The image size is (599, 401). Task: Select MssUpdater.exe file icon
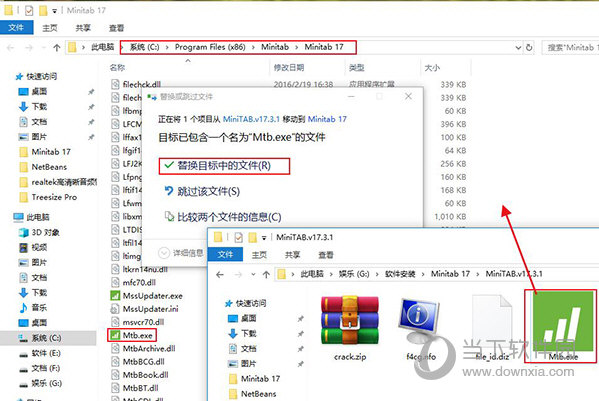coord(115,296)
